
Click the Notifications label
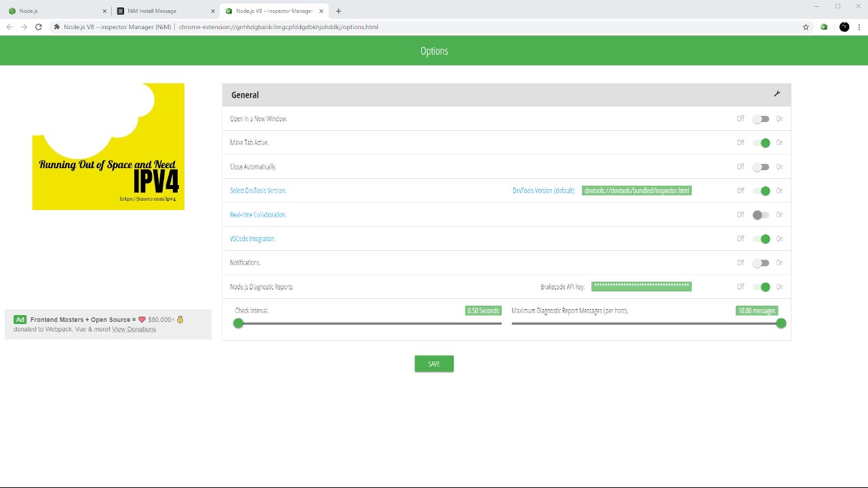pyautogui.click(x=245, y=263)
